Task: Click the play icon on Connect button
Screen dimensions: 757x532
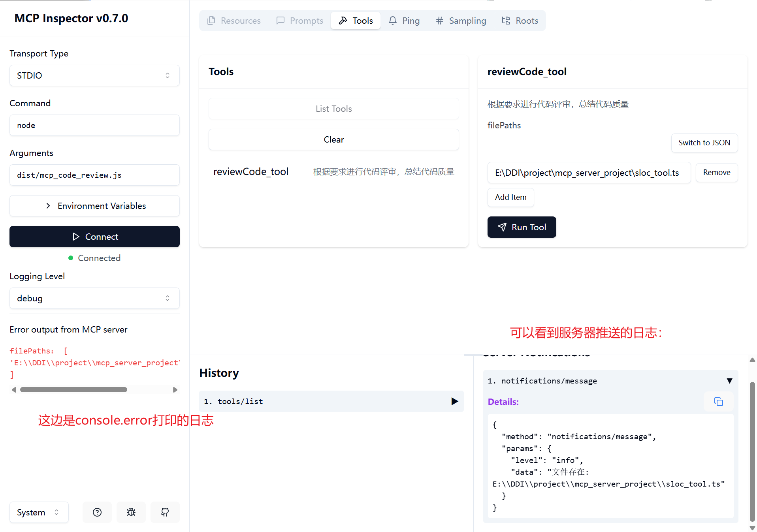Action: pos(76,237)
